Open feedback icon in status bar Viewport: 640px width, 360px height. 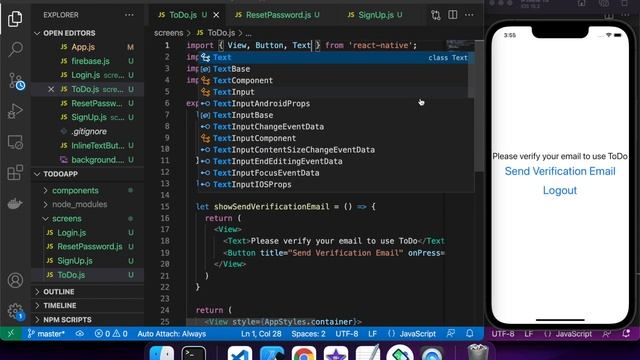point(451,334)
